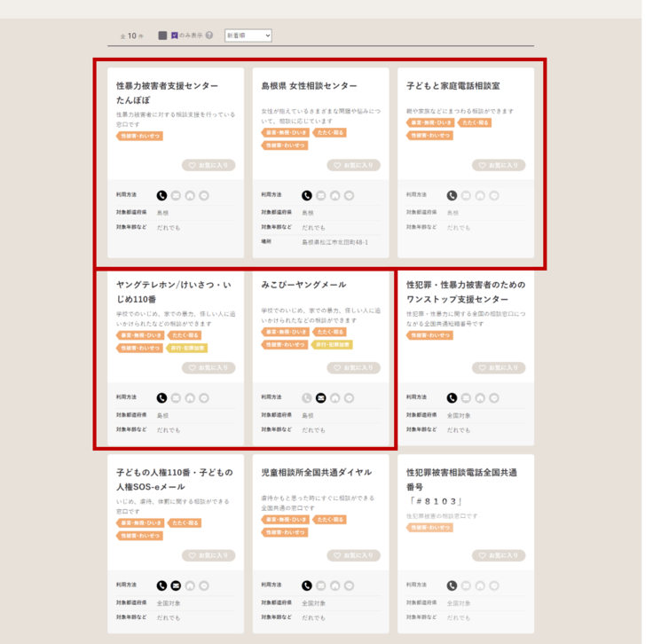Click phone icon on ヤングテレホン card
The width and height of the screenshot is (653, 644).
point(161,398)
